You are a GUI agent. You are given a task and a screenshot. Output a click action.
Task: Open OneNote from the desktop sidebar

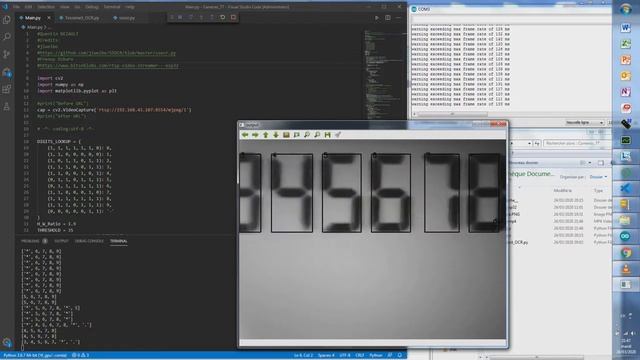(625, 92)
